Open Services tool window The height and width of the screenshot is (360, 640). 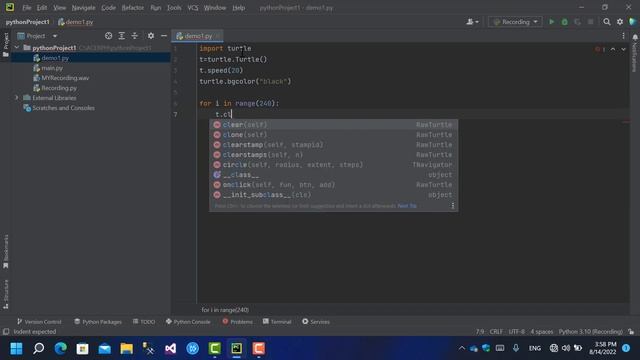316,322
